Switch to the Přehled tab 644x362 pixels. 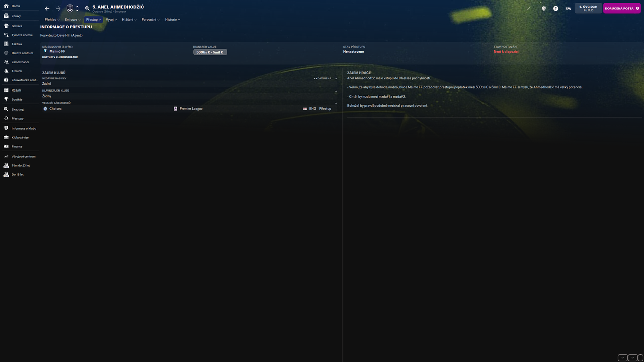[52, 19]
